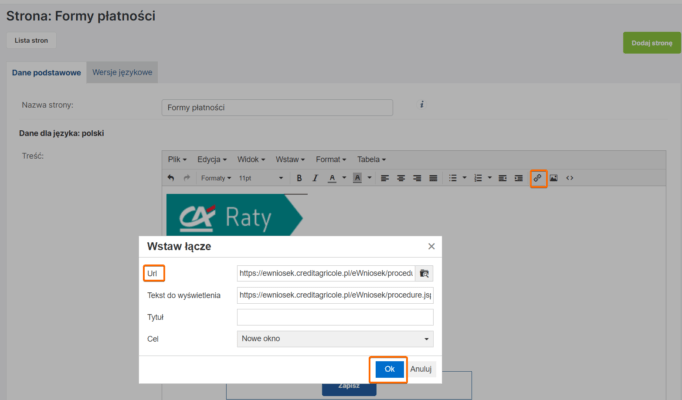Toggle bold formatting in editor toolbar

[x=298, y=178]
